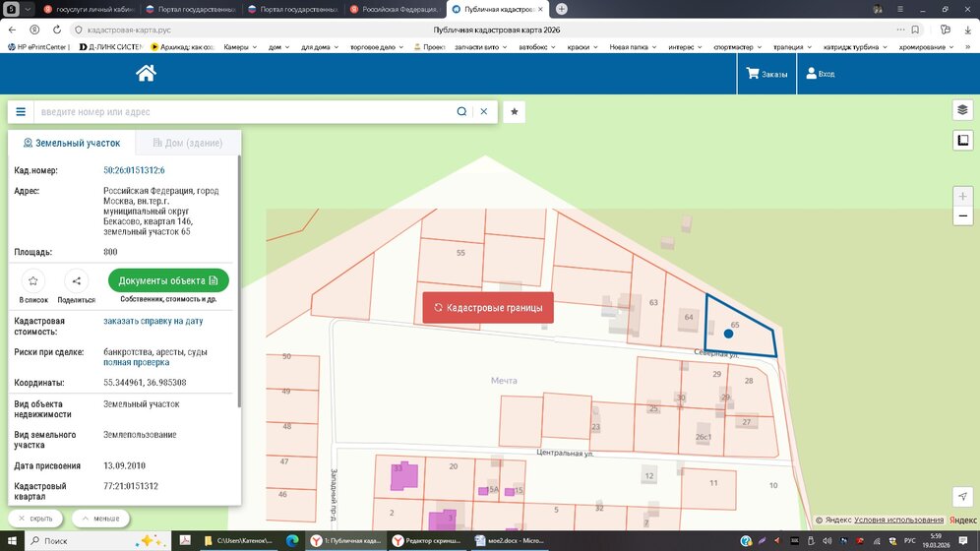This screenshot has width=980, height=551.
Task: Select cadastral quarter value 77:21:0151312
Action: 131,486
